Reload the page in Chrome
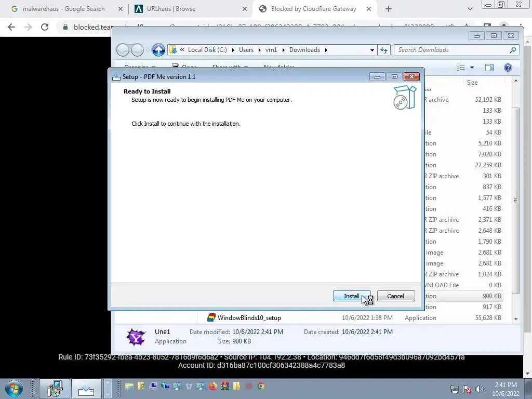The height and width of the screenshot is (399, 532). (45, 27)
